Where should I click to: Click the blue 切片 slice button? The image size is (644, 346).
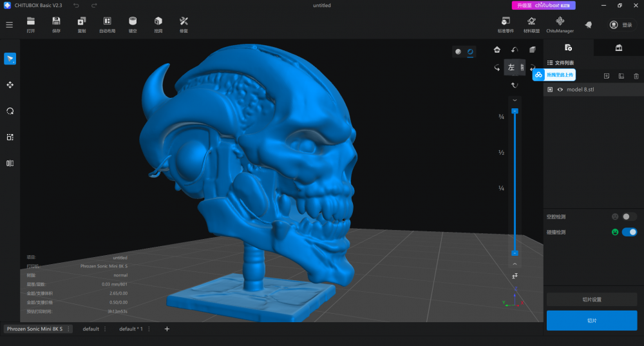click(592, 320)
